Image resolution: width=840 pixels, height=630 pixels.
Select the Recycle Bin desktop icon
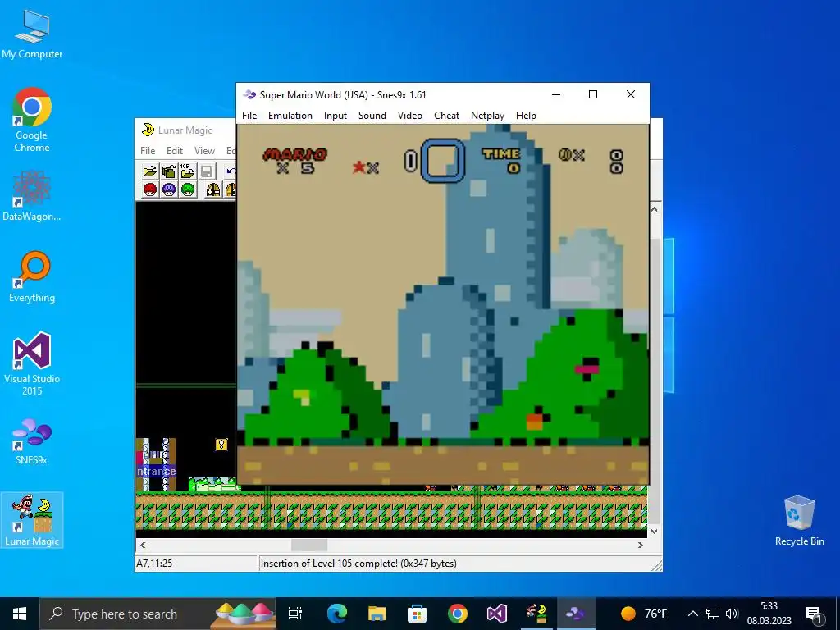tap(799, 520)
